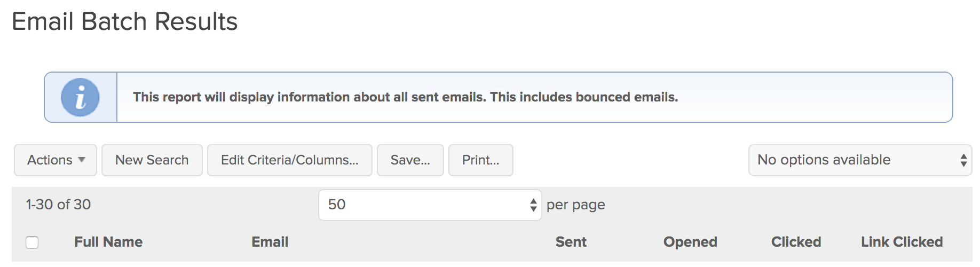980x267 pixels.
Task: Sort by the Link Clicked column
Action: pyautogui.click(x=902, y=242)
